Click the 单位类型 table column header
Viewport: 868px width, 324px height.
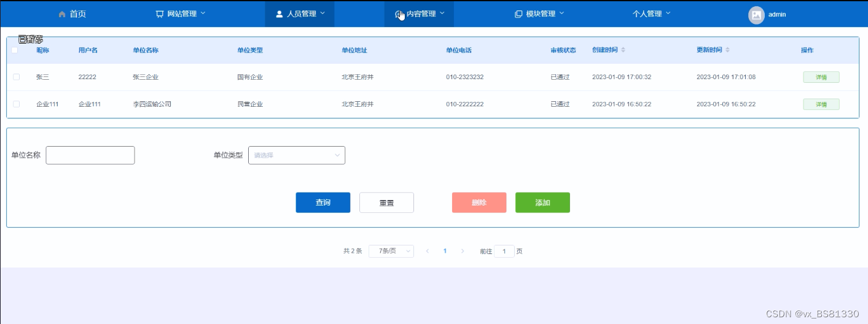pos(250,50)
